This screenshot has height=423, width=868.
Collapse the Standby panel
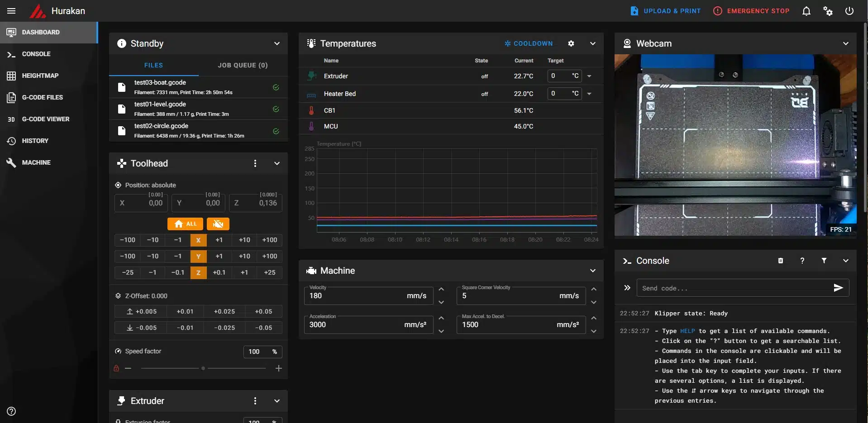pyautogui.click(x=277, y=43)
